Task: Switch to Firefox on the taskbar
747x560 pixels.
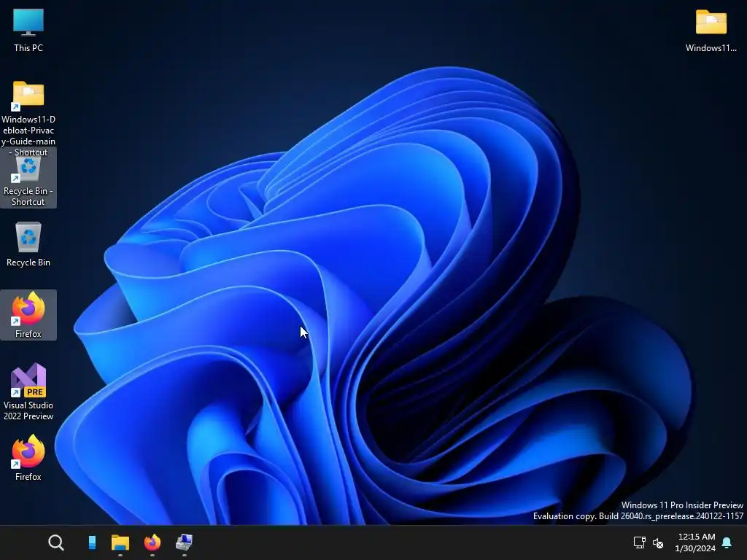Action: click(x=152, y=542)
